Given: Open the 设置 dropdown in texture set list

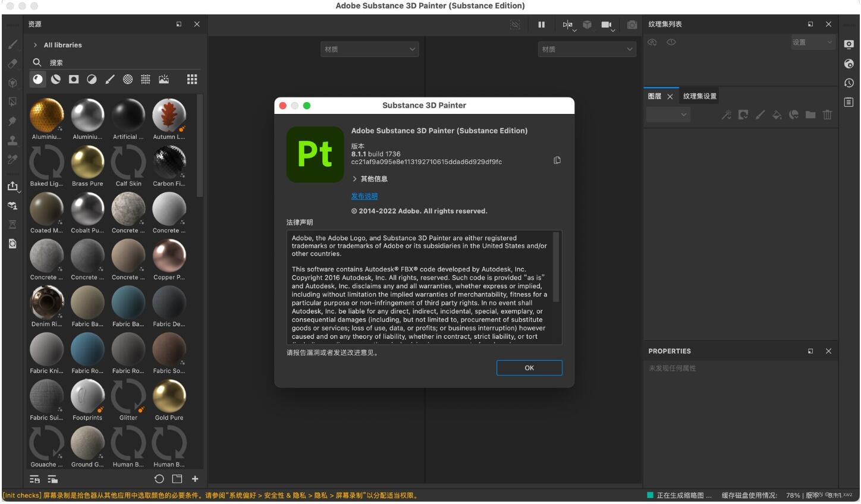Looking at the screenshot, I should [813, 42].
